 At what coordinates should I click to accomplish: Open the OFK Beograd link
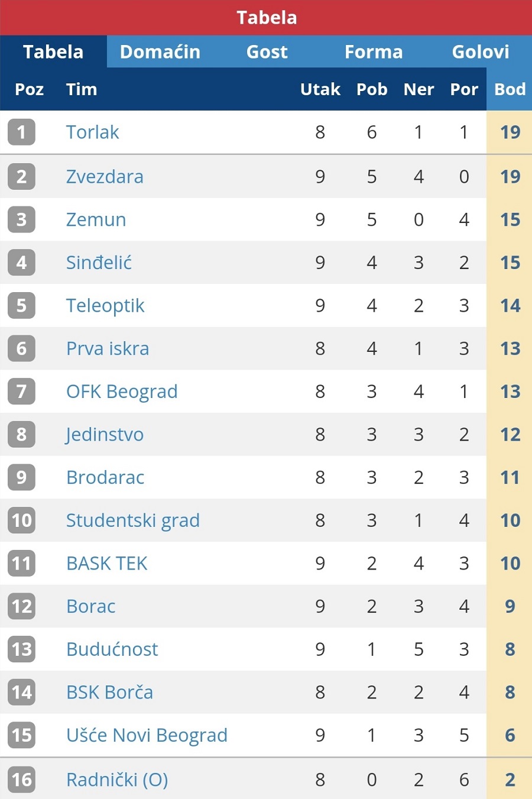(122, 391)
